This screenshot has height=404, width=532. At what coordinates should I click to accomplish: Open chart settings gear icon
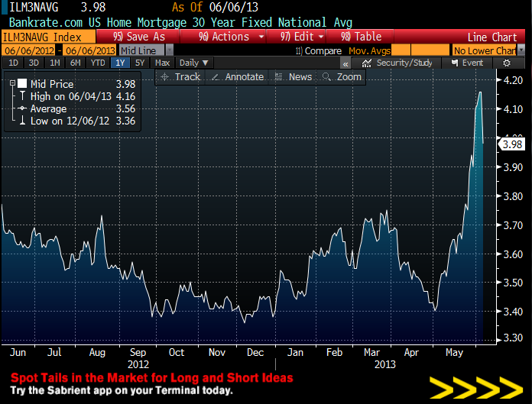[x=507, y=63]
